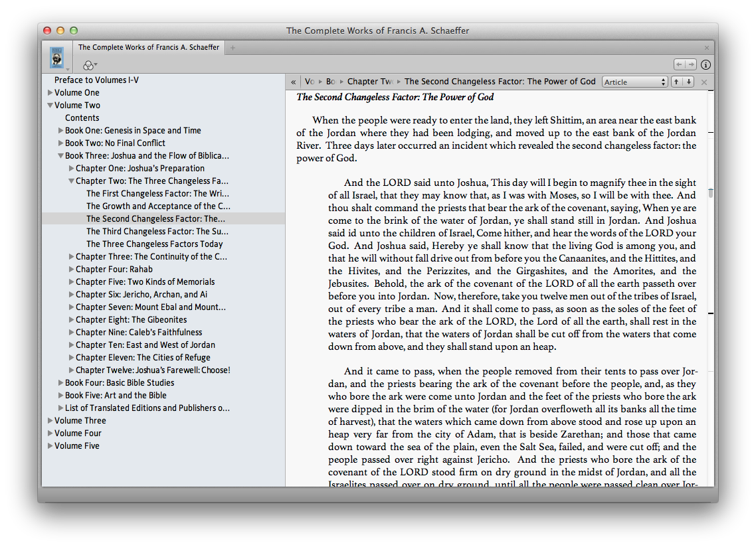
Task: Click the back navigation arrow
Action: point(680,64)
